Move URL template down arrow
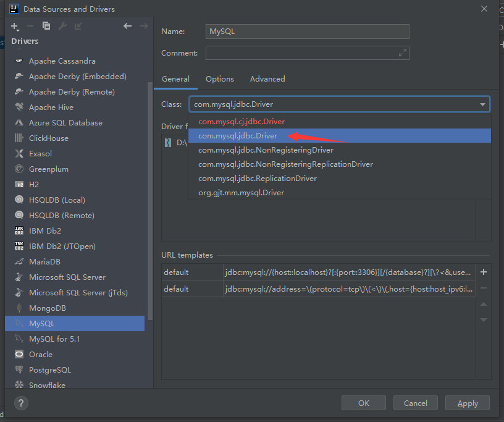 [x=484, y=319]
